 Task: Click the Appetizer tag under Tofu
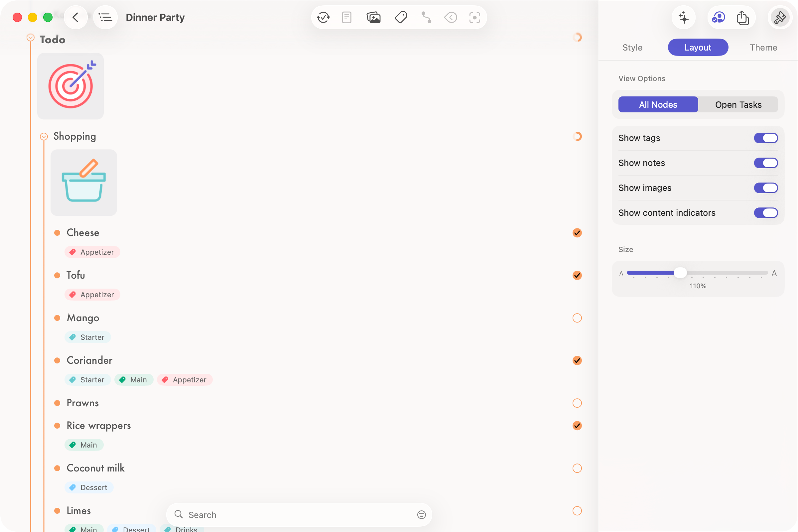click(x=92, y=295)
